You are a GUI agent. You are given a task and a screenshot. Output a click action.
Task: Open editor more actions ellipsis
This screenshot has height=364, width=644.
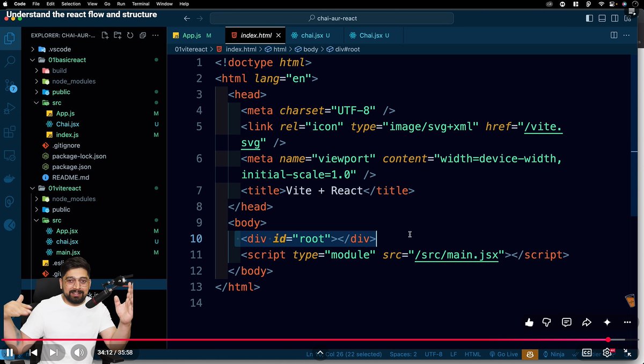pos(627,35)
